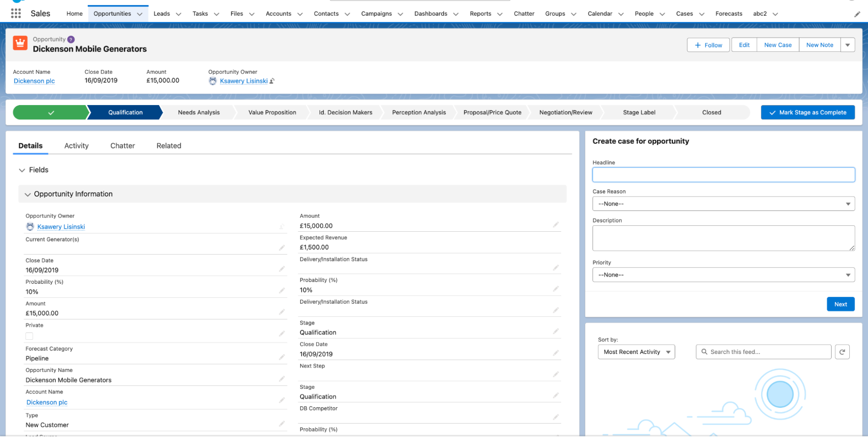
Task: Open the Dashboards navigation tab
Action: coord(431,14)
